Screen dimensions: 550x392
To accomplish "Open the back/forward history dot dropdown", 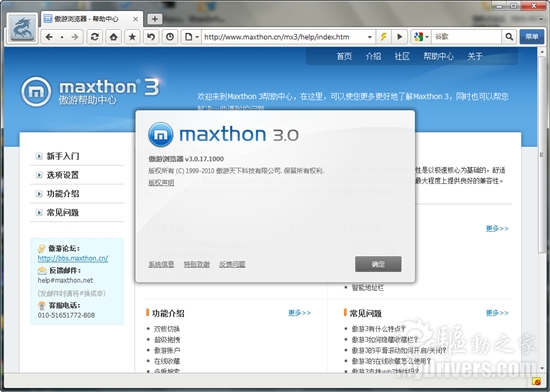I will (62, 37).
